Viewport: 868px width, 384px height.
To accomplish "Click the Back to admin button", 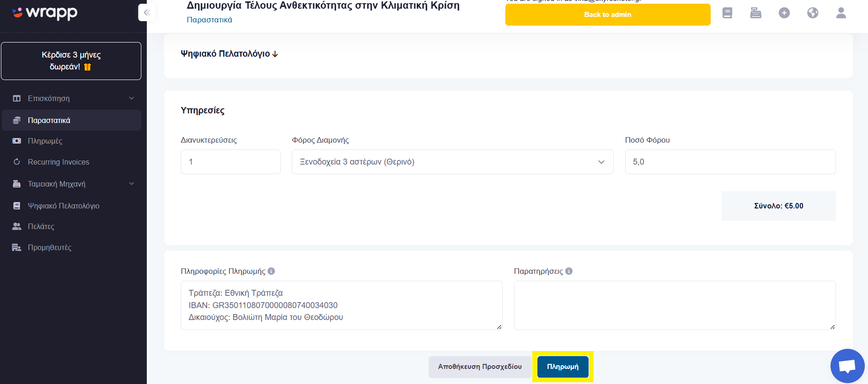I will coord(608,15).
